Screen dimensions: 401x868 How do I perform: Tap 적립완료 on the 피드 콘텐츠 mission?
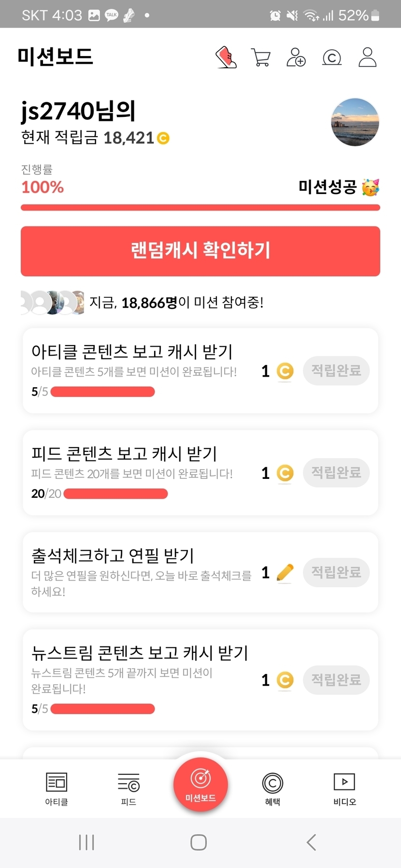[336, 473]
